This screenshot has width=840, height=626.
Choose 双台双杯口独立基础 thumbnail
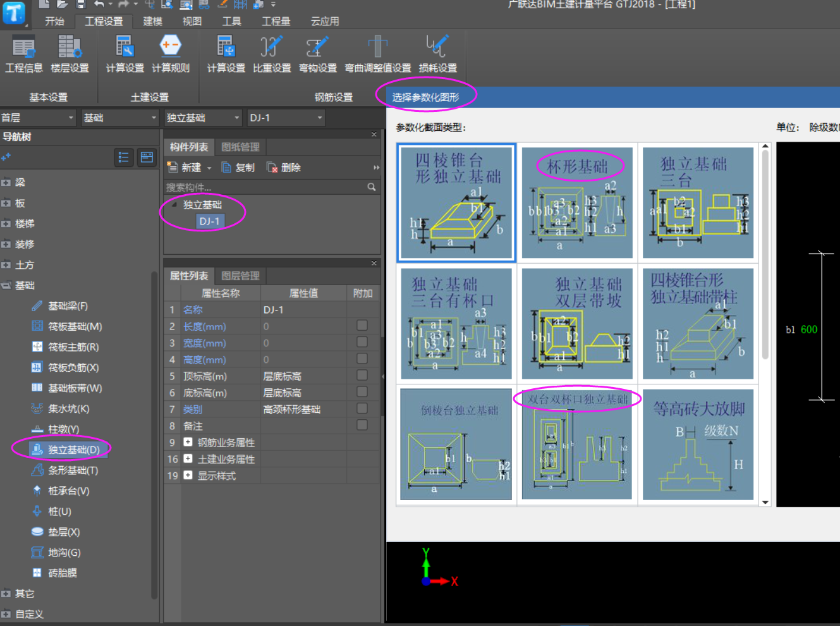point(576,445)
